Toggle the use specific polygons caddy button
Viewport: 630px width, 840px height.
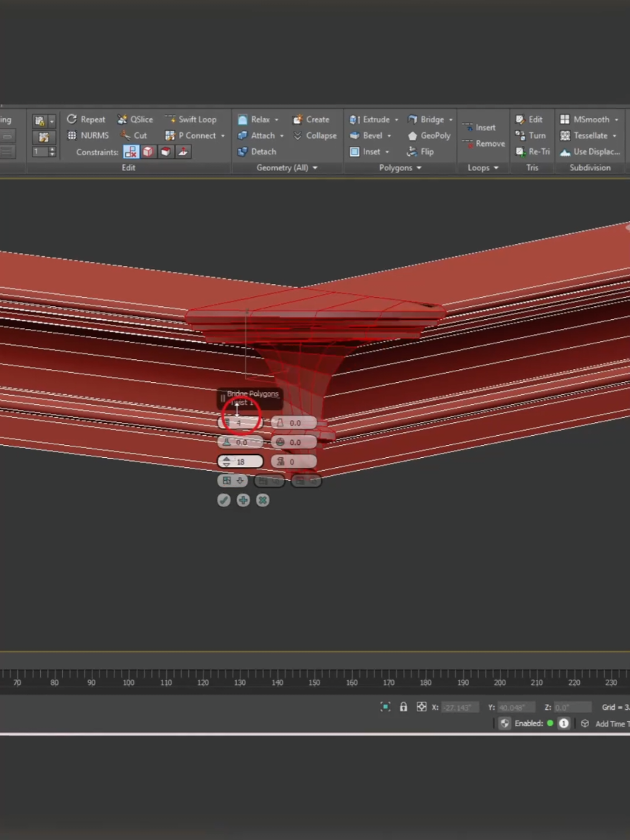232,481
